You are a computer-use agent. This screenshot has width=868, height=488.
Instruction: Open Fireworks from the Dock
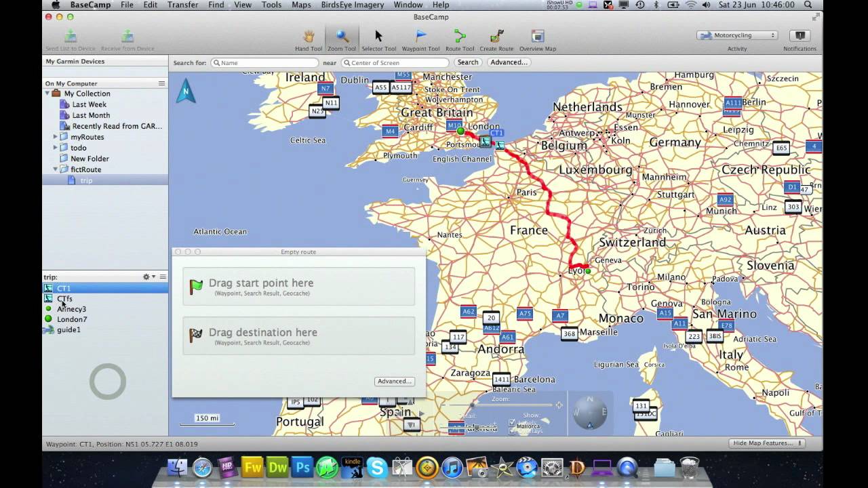click(252, 467)
